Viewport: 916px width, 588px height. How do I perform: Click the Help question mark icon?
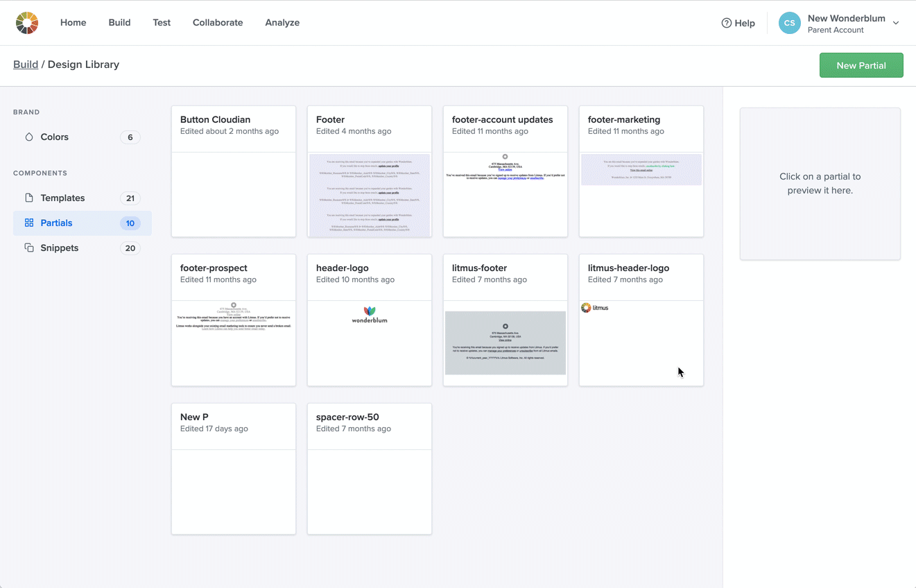click(x=726, y=23)
